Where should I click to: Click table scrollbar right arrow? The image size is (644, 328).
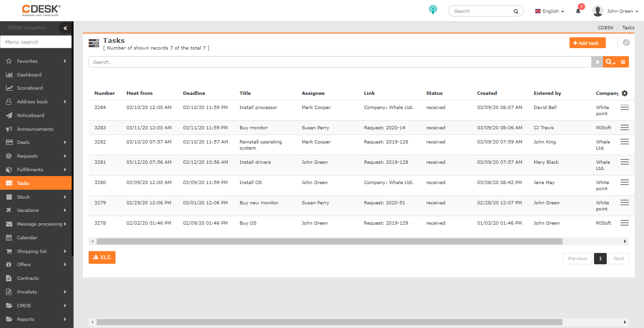(x=626, y=241)
